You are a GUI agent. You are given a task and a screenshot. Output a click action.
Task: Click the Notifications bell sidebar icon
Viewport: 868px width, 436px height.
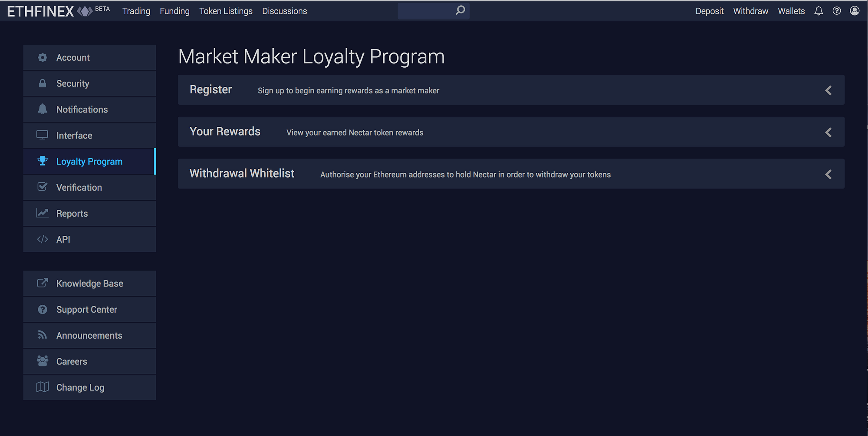(x=43, y=109)
